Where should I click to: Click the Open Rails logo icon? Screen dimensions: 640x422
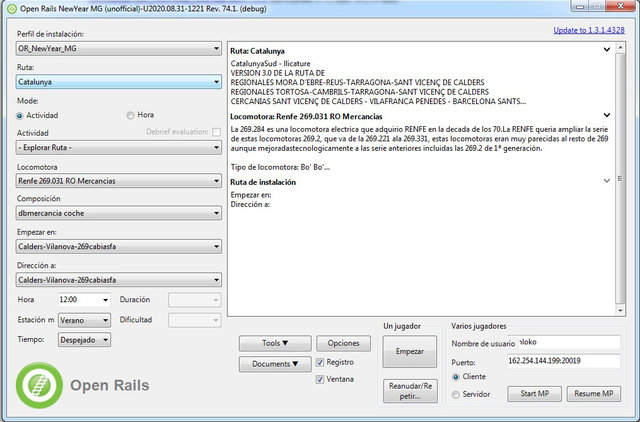click(x=39, y=384)
